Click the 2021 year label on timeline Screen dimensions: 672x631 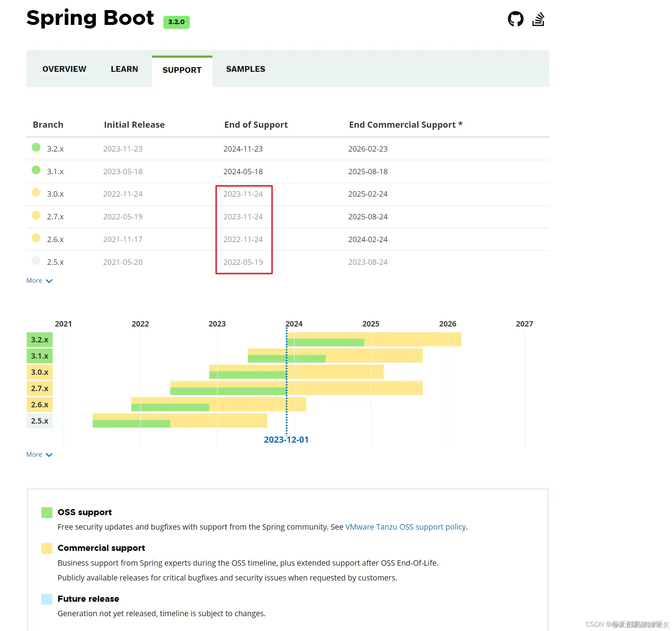pos(63,324)
